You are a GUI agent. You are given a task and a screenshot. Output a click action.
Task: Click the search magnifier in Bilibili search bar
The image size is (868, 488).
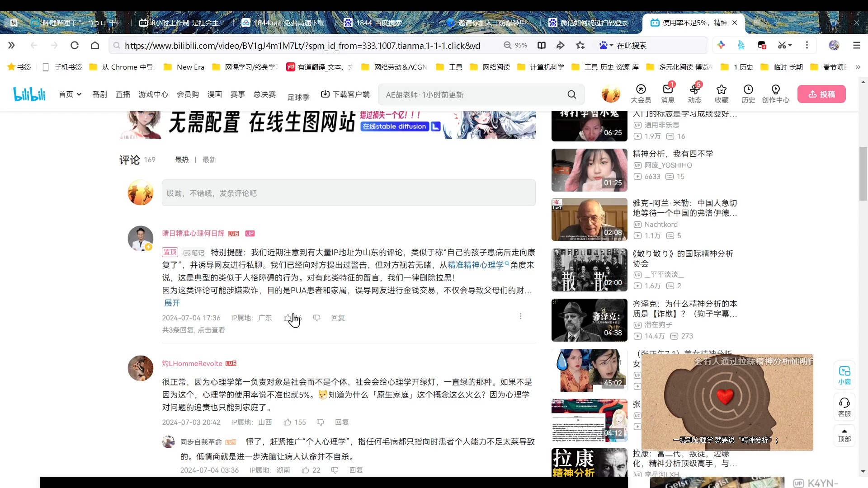(x=571, y=94)
